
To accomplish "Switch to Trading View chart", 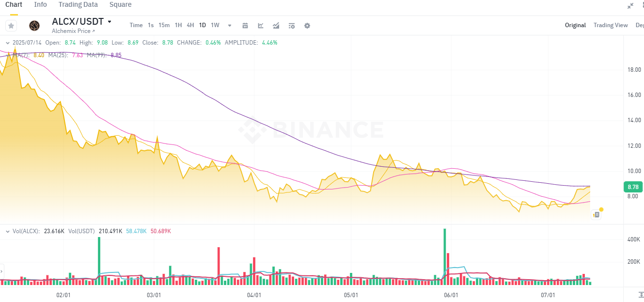I will (x=611, y=25).
